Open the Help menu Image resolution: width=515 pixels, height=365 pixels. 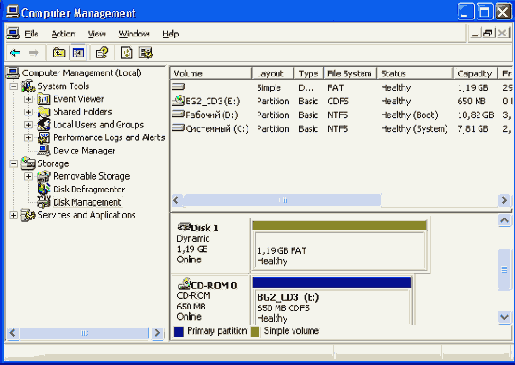click(171, 33)
